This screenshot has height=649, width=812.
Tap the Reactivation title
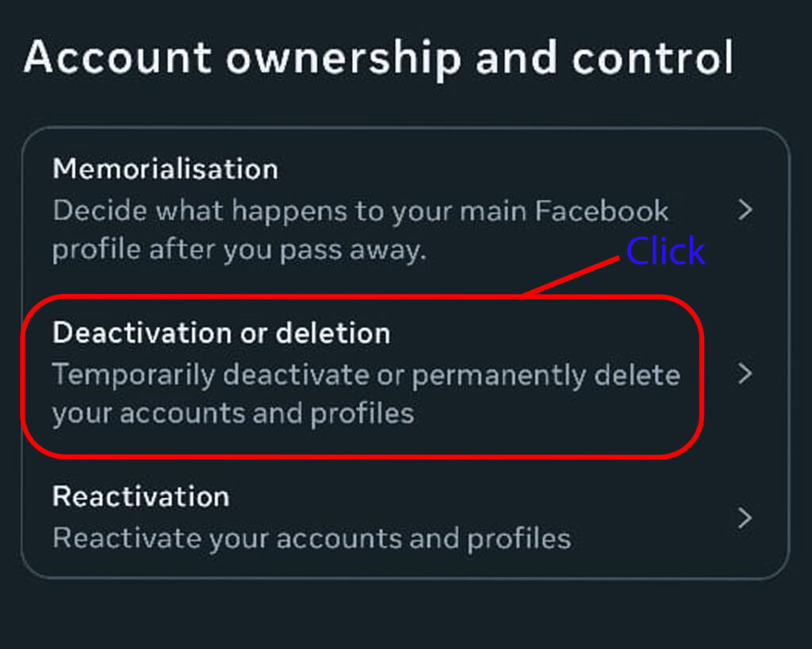pyautogui.click(x=140, y=497)
